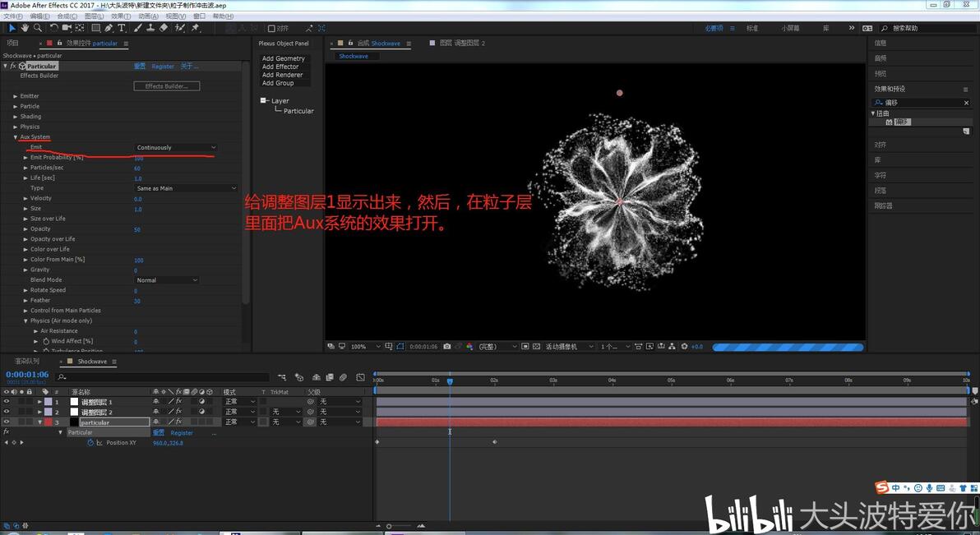Hide the particular layer with eye icon
The height and width of the screenshot is (535, 980).
(7, 422)
